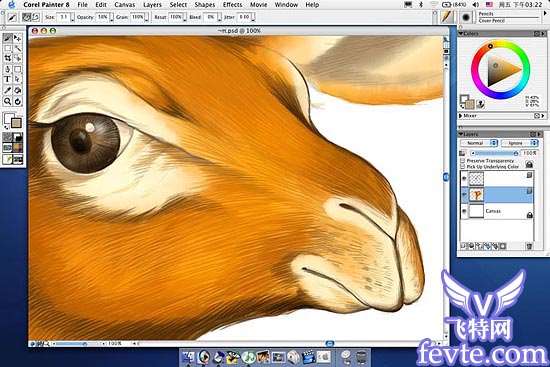Open the pattern selector in toolbox

pyautogui.click(x=7, y=148)
